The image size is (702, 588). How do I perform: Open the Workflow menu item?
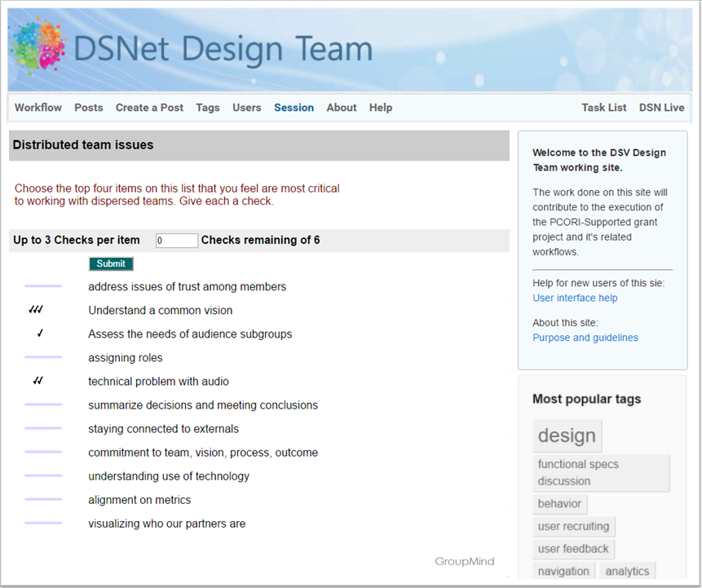(38, 108)
